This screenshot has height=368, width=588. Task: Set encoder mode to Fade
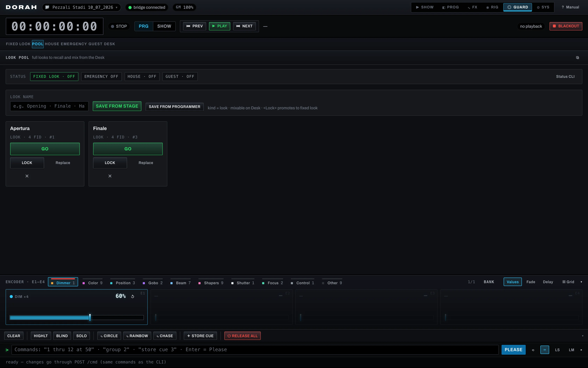tap(531, 282)
